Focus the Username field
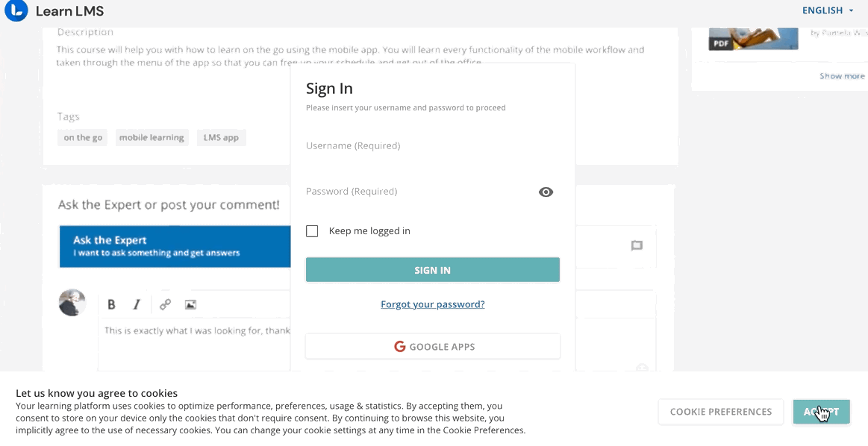868x446 pixels. coord(432,146)
